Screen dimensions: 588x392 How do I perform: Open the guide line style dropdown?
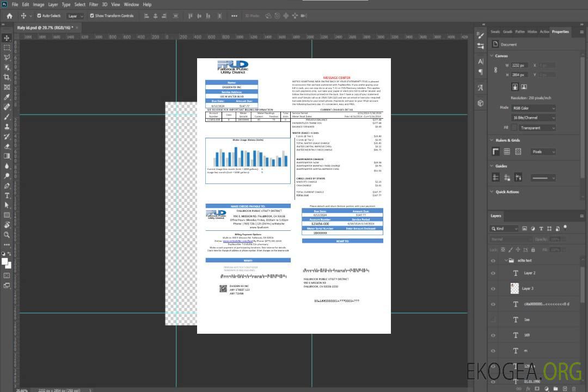[543, 178]
